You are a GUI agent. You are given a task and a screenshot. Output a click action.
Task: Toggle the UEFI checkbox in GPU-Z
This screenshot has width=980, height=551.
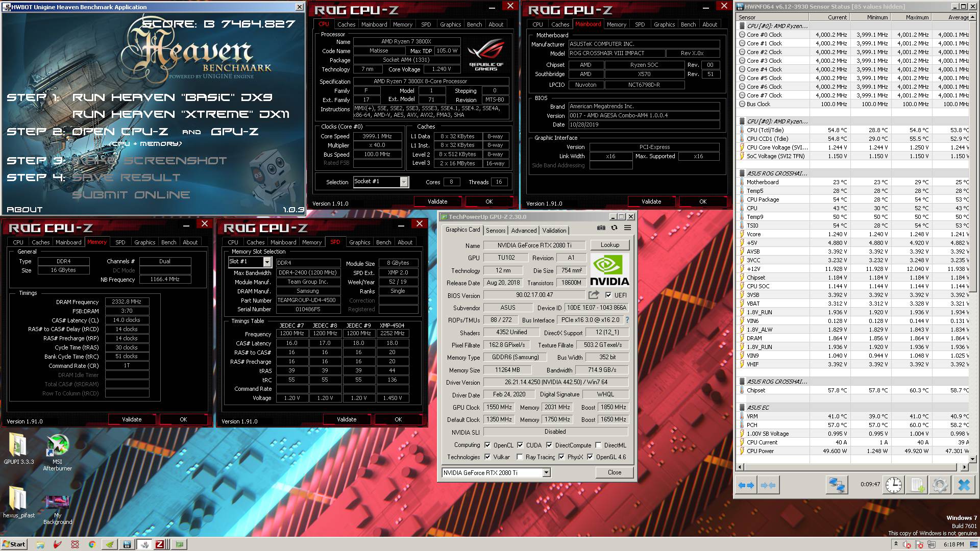[x=608, y=295]
